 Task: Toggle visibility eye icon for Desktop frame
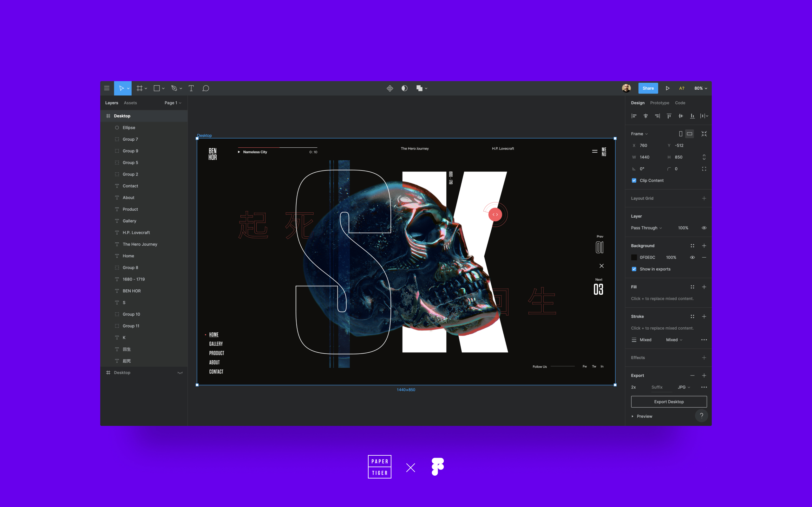tap(180, 373)
